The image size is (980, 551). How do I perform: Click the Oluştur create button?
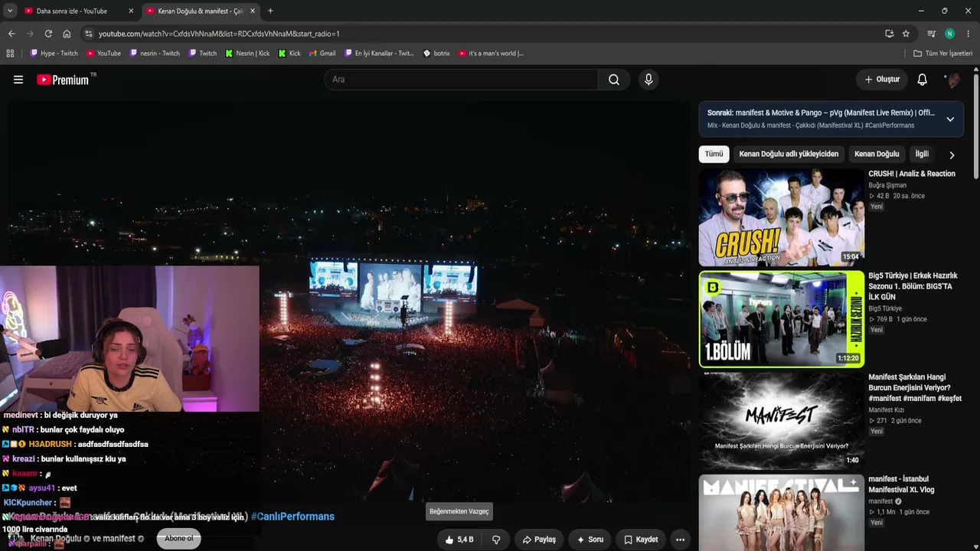tap(882, 80)
